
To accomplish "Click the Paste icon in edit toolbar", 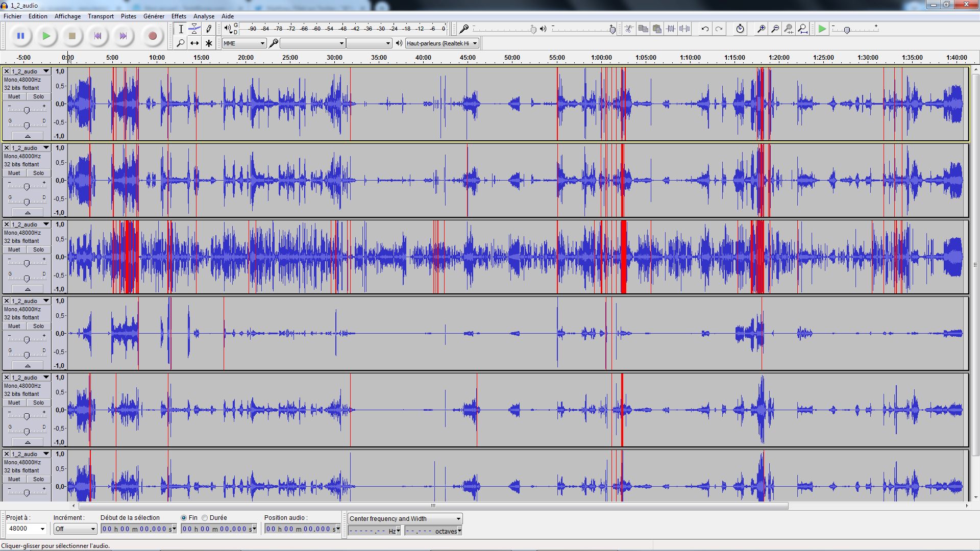I will pos(657,29).
